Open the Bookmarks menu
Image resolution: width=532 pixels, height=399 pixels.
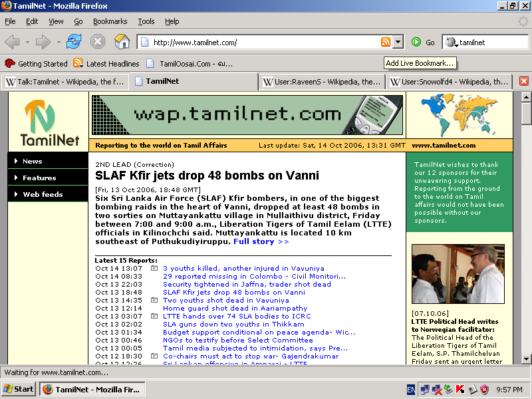(110, 21)
